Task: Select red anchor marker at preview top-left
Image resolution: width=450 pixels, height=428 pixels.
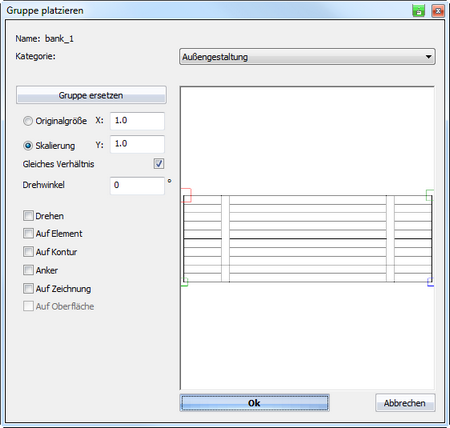Action: click(187, 195)
